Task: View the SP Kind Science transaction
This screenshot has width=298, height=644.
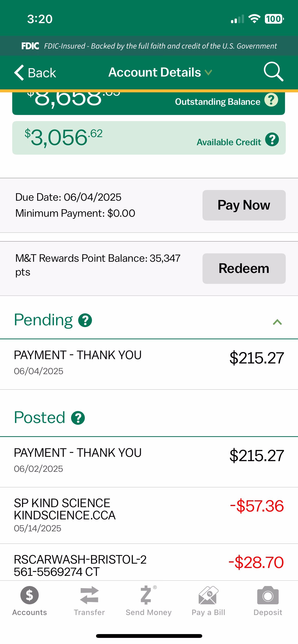Action: tap(149, 515)
